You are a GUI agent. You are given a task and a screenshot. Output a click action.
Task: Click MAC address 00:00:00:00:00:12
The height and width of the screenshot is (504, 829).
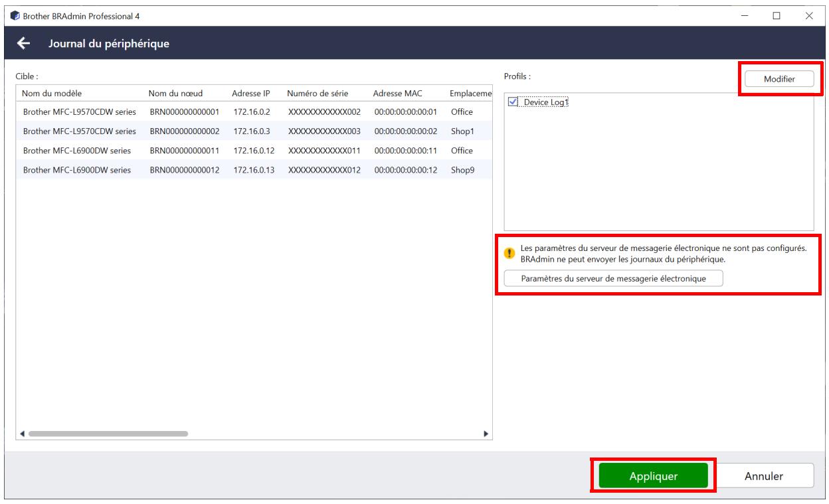(405, 170)
